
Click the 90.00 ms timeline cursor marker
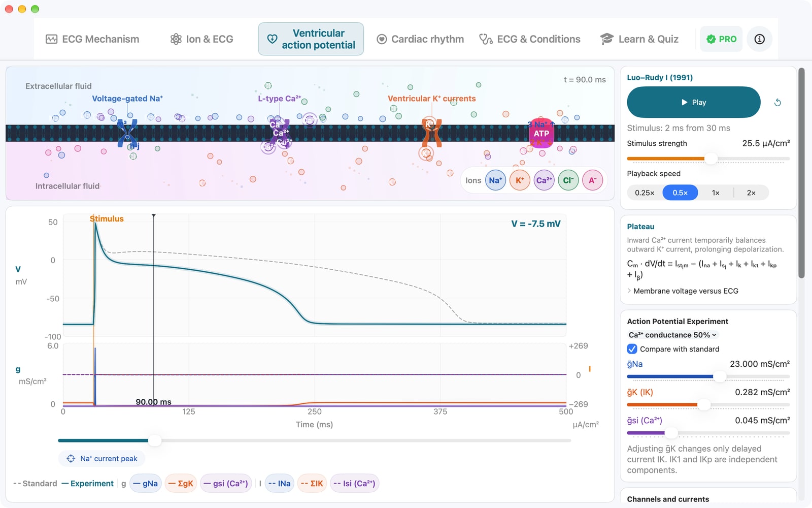[x=154, y=216]
